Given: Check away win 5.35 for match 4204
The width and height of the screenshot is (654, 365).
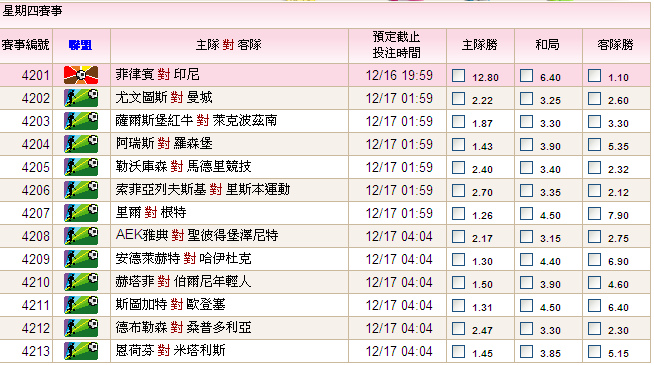Looking at the screenshot, I should [594, 144].
